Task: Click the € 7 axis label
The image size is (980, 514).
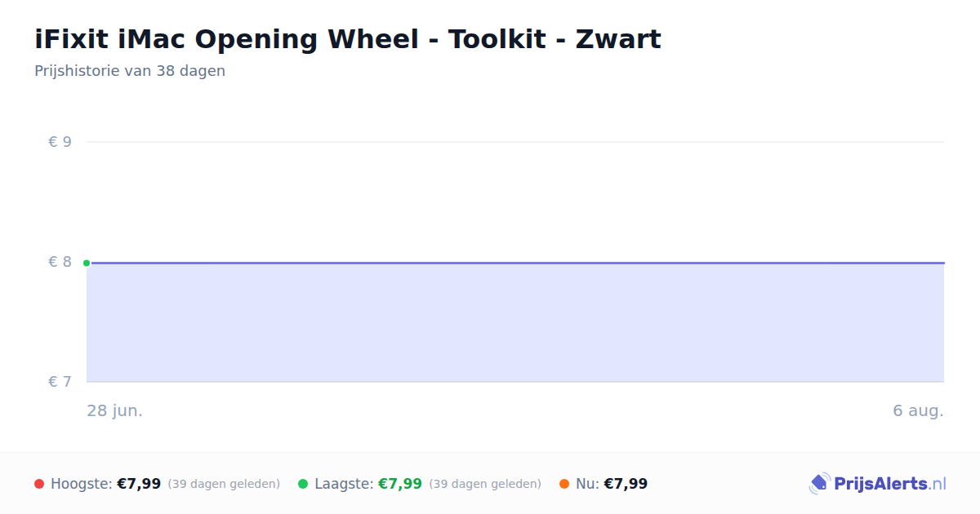Action: click(x=60, y=382)
